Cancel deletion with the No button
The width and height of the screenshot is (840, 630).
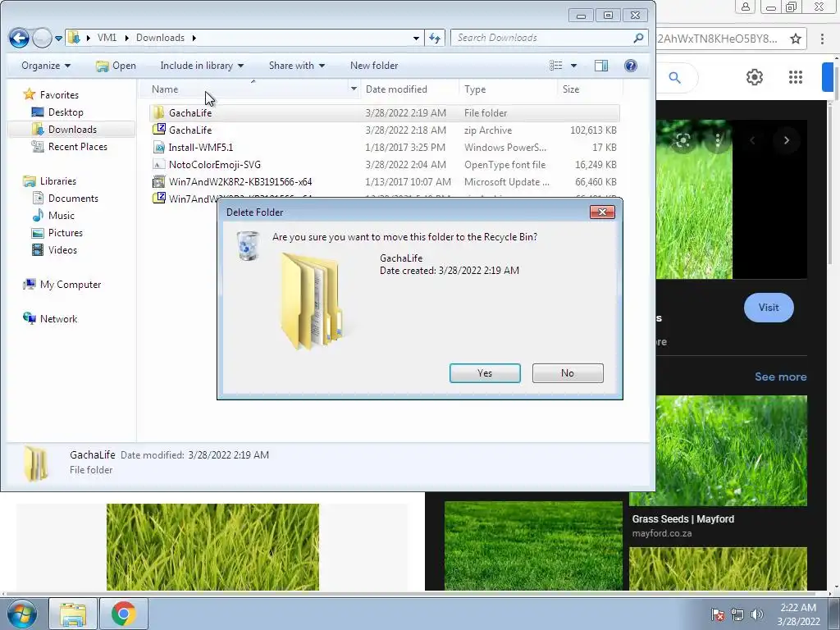coord(568,373)
